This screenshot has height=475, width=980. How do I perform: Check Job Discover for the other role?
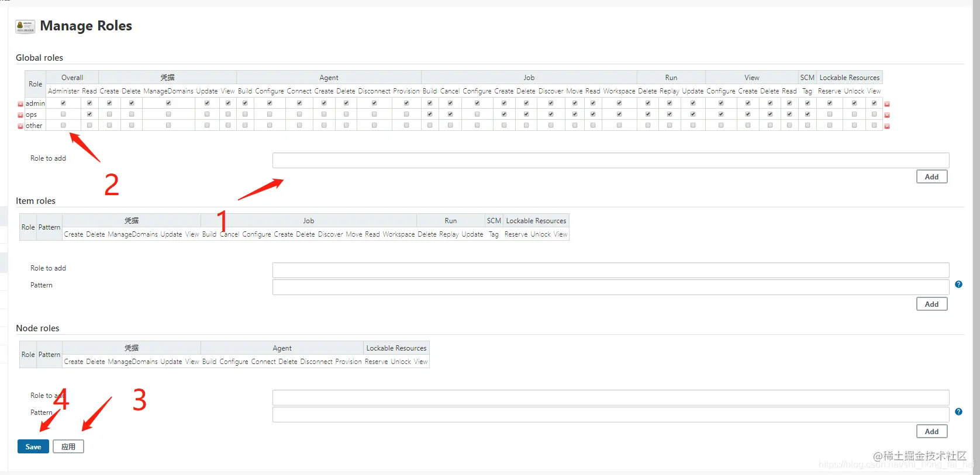pos(551,125)
